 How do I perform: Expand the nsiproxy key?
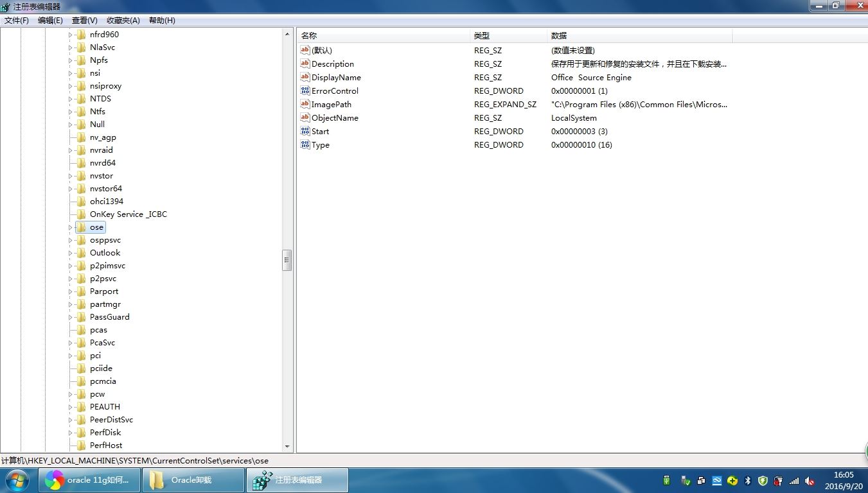tap(71, 86)
